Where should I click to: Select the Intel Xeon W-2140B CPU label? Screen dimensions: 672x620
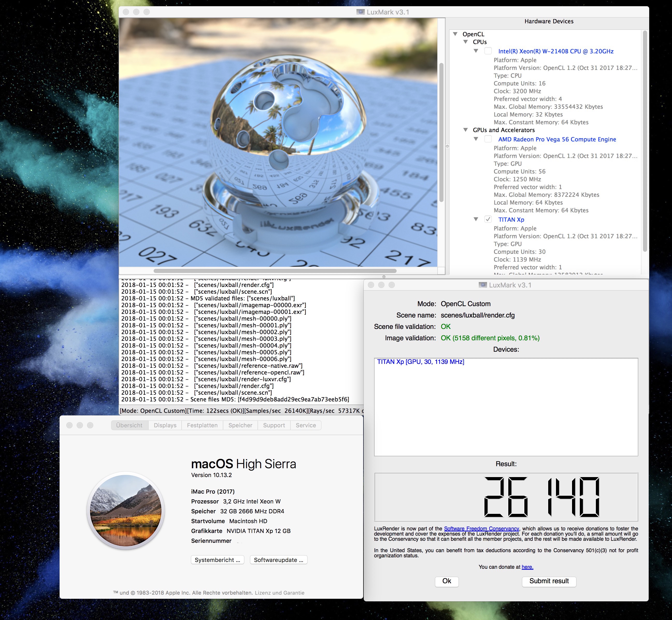tap(556, 51)
